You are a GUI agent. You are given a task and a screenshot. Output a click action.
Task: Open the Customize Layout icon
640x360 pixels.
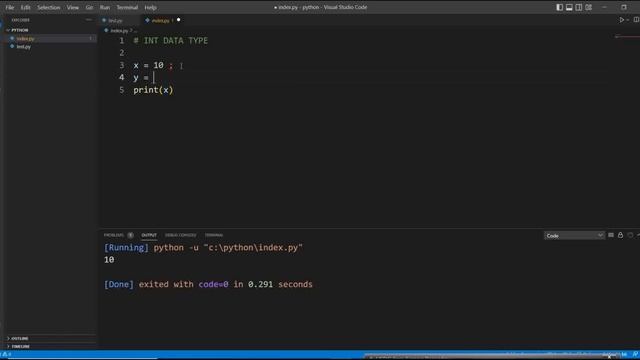click(x=589, y=7)
